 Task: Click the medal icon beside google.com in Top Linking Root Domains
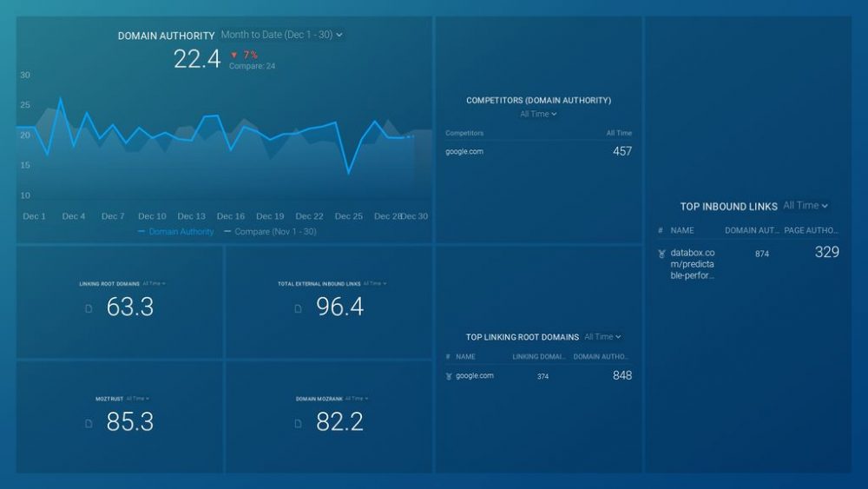tap(449, 376)
